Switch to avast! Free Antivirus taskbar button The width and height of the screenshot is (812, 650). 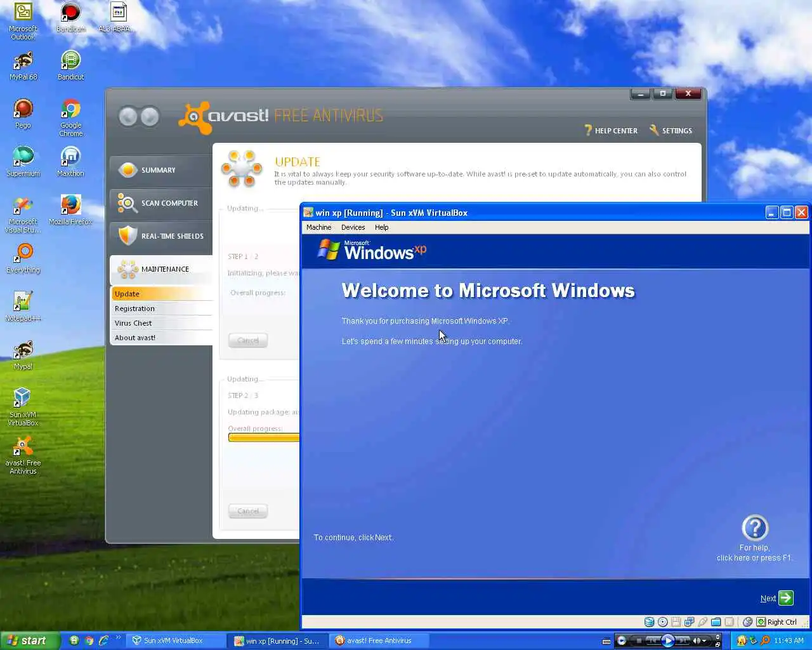click(379, 640)
